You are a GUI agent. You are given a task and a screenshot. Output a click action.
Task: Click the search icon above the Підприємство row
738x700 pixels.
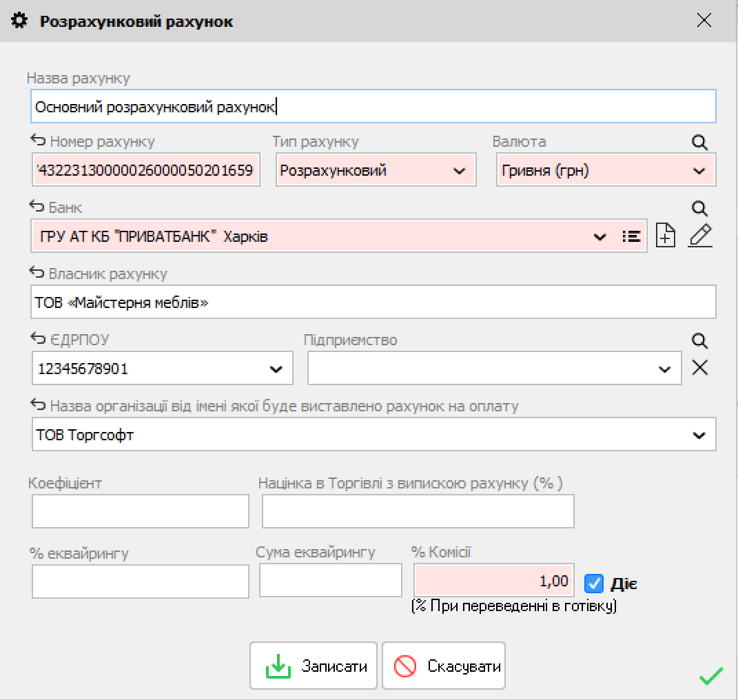click(699, 341)
